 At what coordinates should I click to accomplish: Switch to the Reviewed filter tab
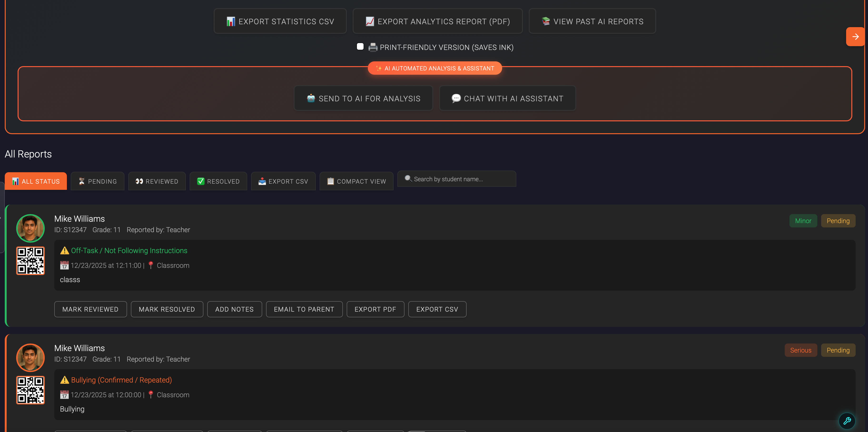(157, 181)
